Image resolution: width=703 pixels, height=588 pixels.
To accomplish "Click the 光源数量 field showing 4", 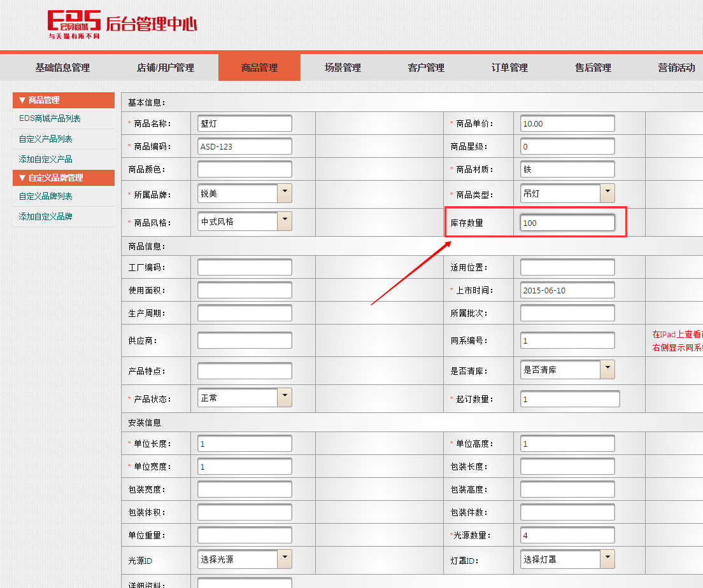I will point(567,535).
